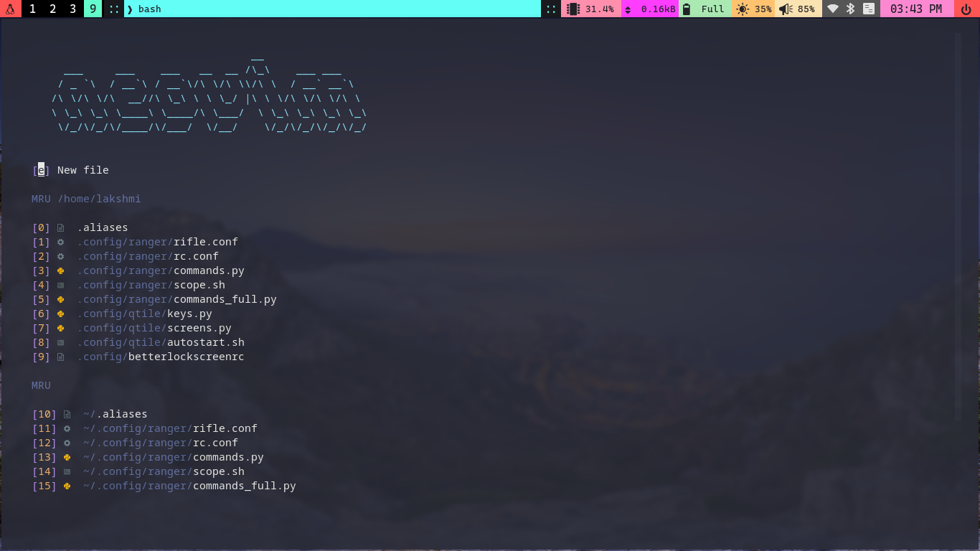Click the Python icon on row [6]

61,314
